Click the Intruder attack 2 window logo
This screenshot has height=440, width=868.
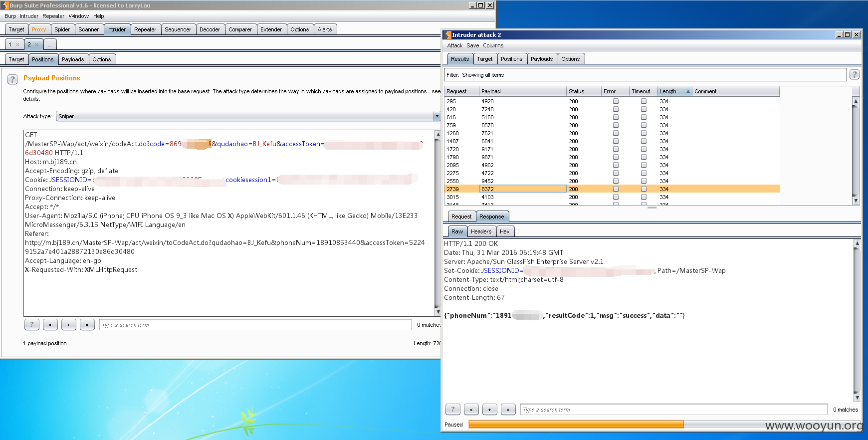click(447, 35)
